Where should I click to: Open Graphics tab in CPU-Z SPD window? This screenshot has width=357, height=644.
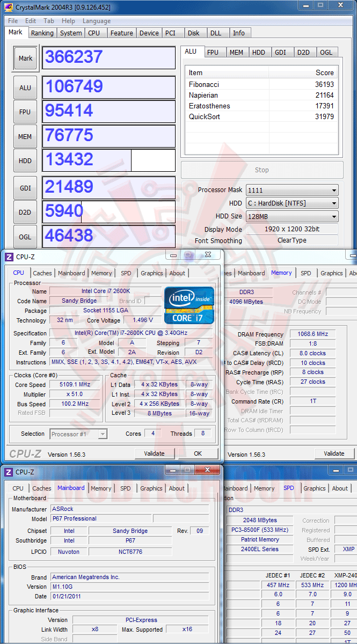coord(315,488)
